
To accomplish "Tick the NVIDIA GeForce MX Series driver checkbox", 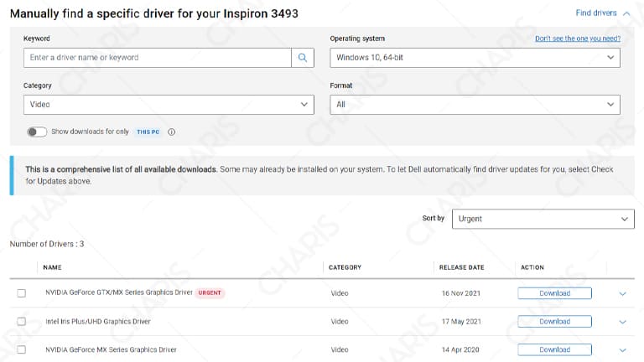I will (21, 349).
